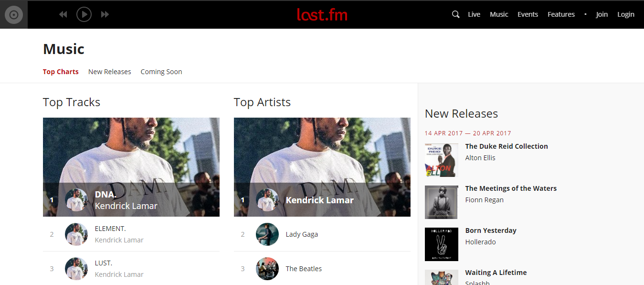Open The Meetings of the Waters link
The image size is (644, 285).
pyautogui.click(x=511, y=188)
